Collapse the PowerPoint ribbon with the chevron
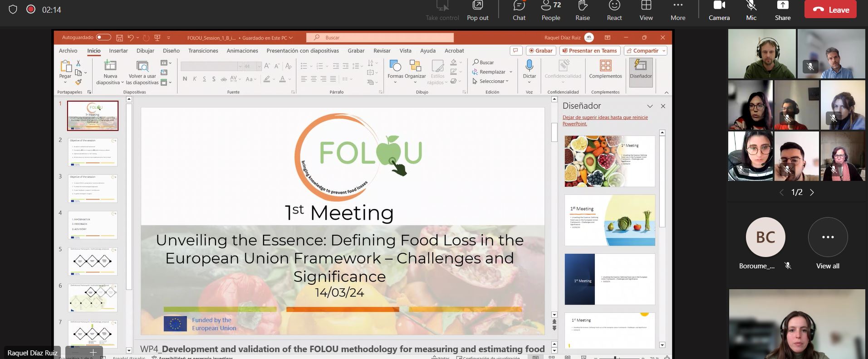 pyautogui.click(x=667, y=92)
